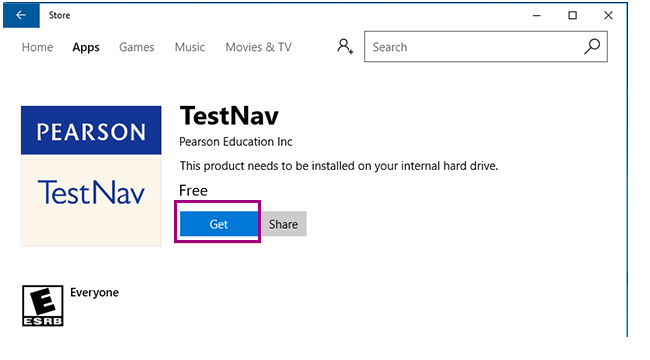The width and height of the screenshot is (650, 360).
Task: Minimize the Store window
Action: (x=537, y=15)
